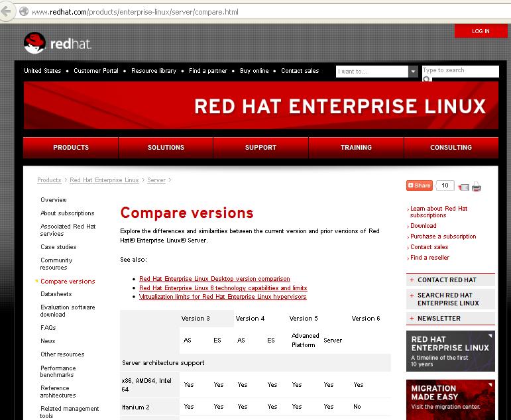511x420 pixels.
Task: Open the 'I want to...' dropdown arrow
Action: pyautogui.click(x=413, y=72)
